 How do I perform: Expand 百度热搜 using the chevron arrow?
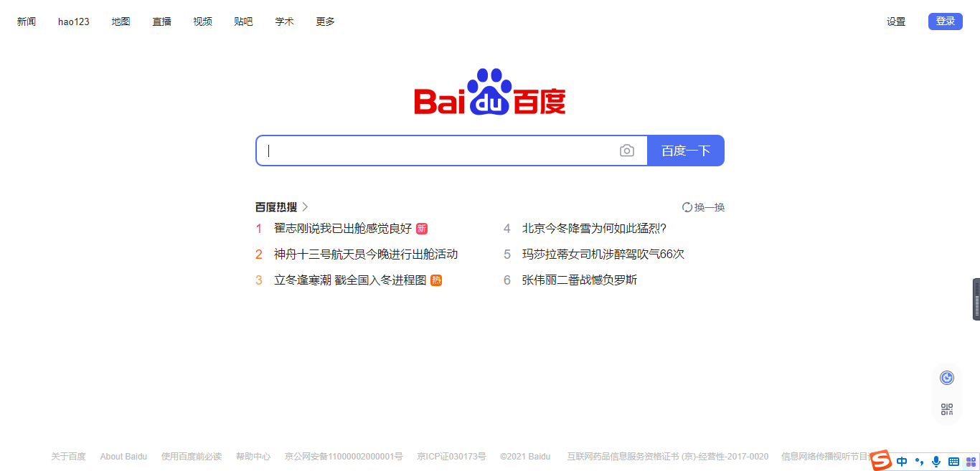coord(305,207)
